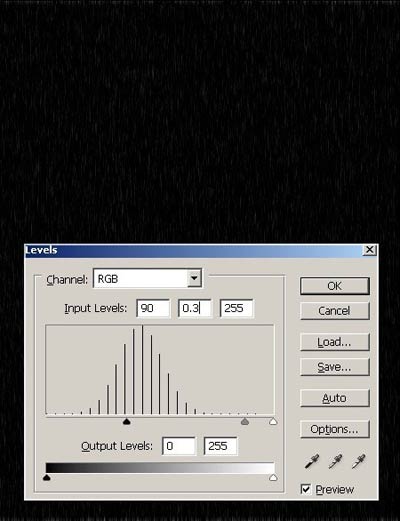Grab the gray midtone input slider
The image size is (400, 521).
pos(245,422)
